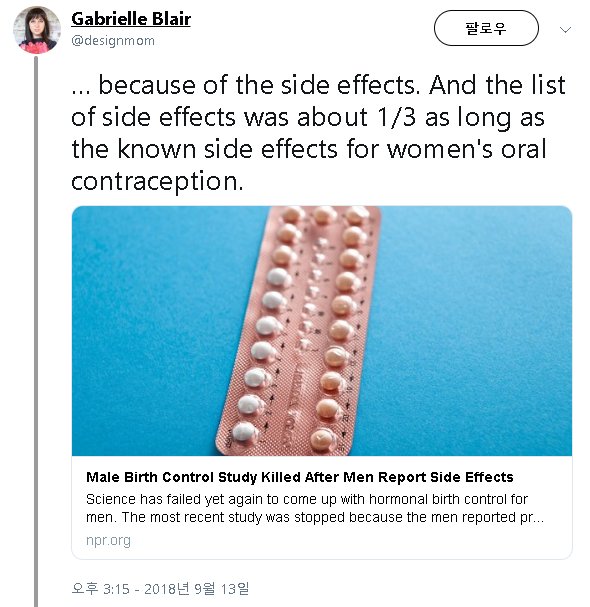Expand the tweet options chevron arrow
Screen dimensions: 590x607
(x=565, y=29)
